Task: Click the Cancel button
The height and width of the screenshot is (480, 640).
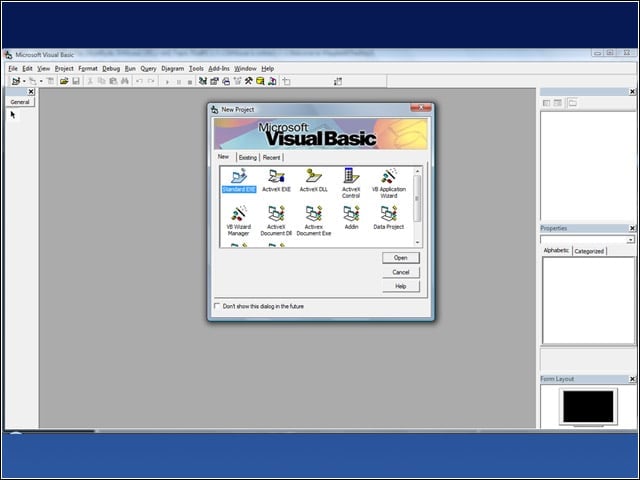Action: [x=401, y=272]
